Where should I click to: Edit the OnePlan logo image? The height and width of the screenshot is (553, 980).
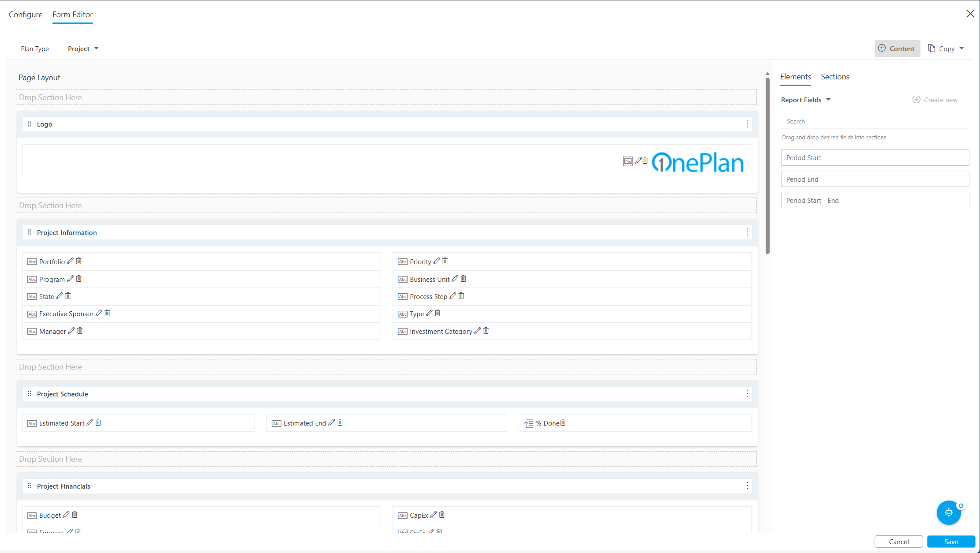[638, 161]
